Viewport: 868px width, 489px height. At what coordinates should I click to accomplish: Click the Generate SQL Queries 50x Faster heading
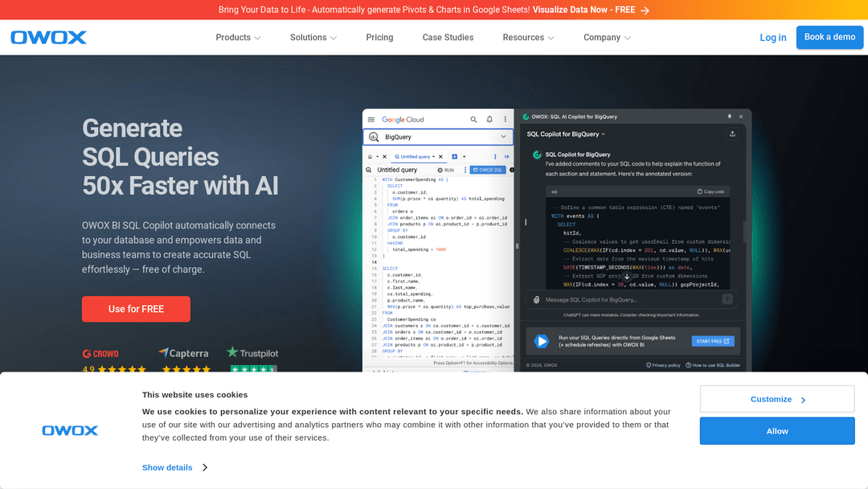point(181,158)
